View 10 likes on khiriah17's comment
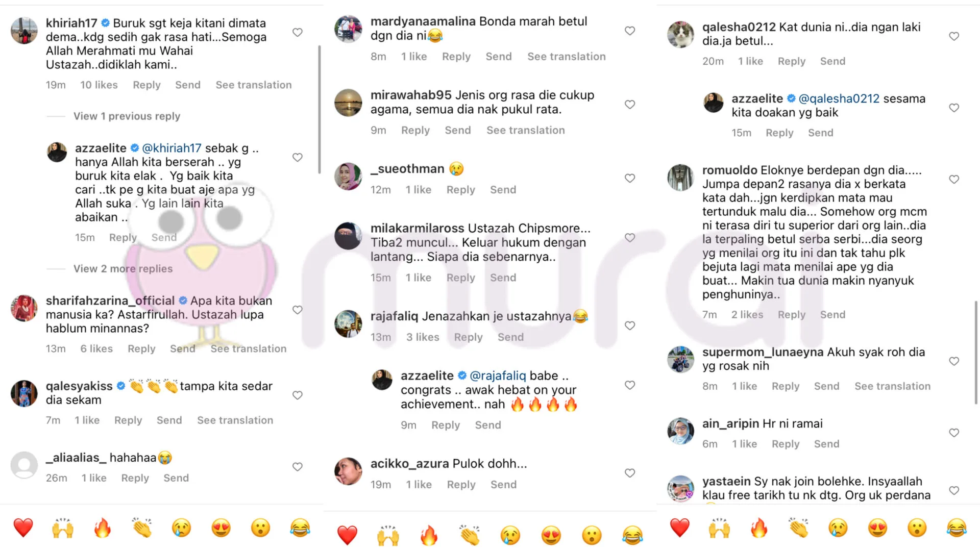 tap(99, 85)
